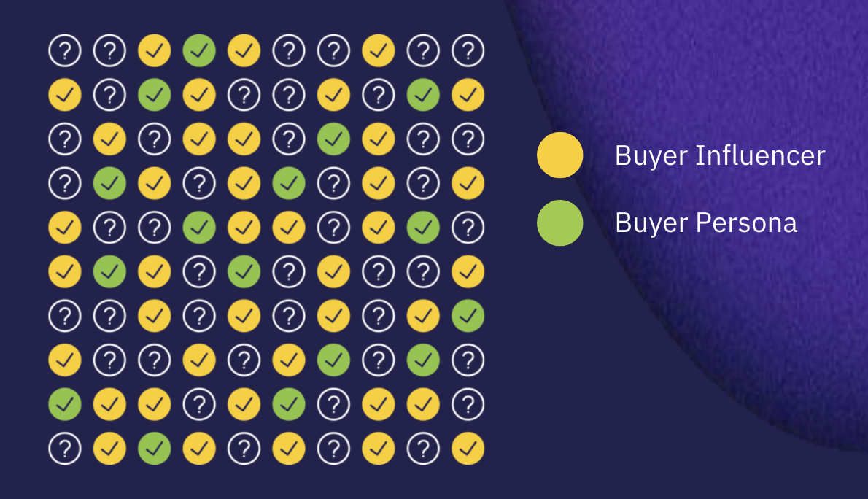Click the top-left corner question mark icon
Screen dimensions: 868x499
pyautogui.click(x=65, y=50)
